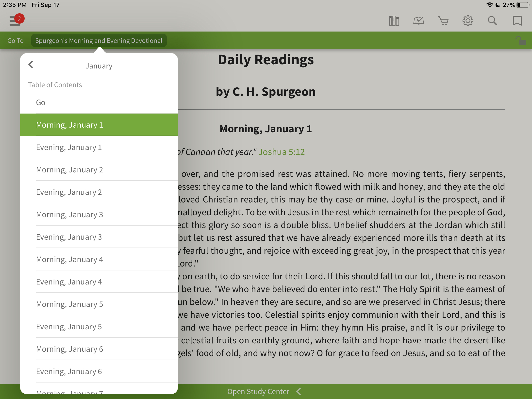Open the library bookshelf icon
The height and width of the screenshot is (399, 532).
pos(394,21)
